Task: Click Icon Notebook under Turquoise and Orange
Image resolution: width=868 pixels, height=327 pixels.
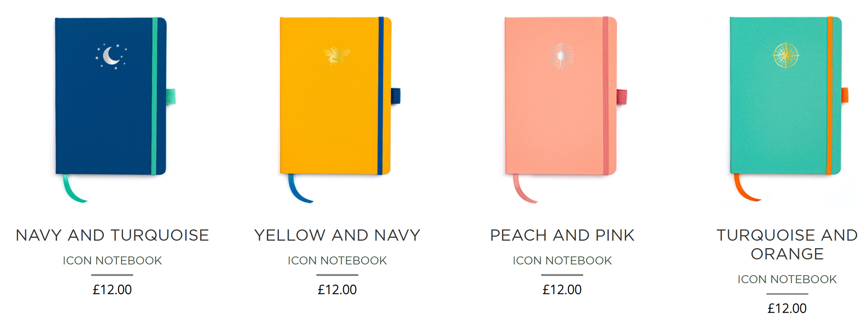Action: coord(787,279)
